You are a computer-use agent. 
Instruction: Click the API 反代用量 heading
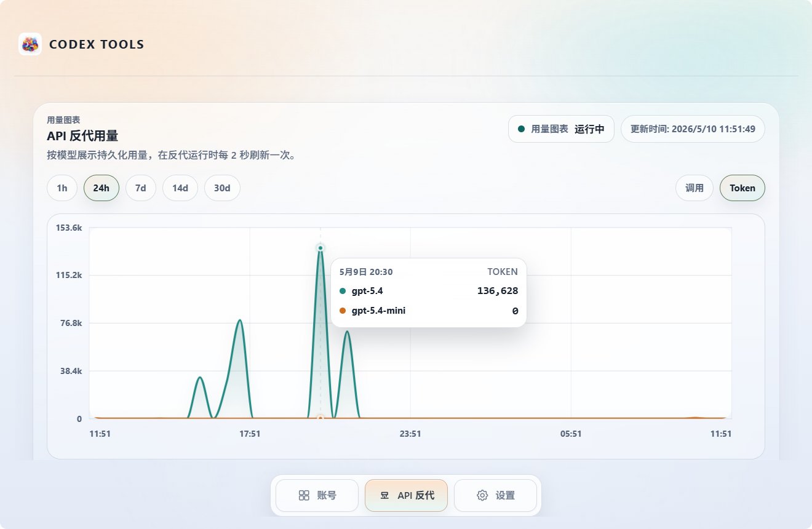coord(82,136)
